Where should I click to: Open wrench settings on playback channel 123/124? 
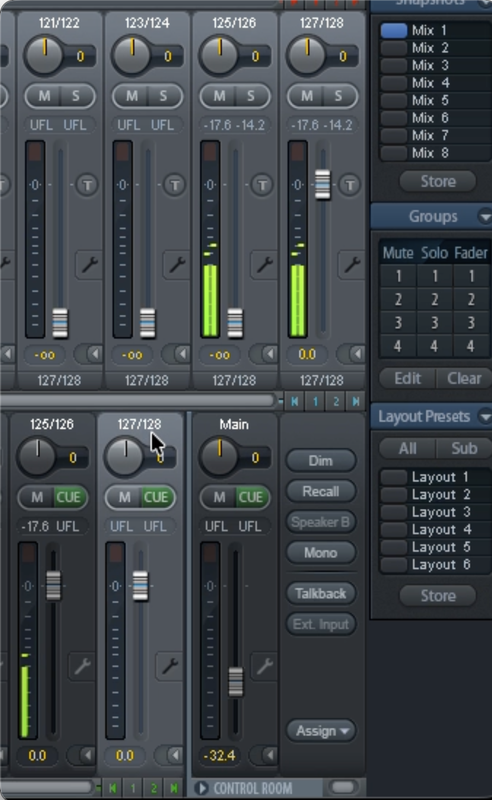pos(177,264)
